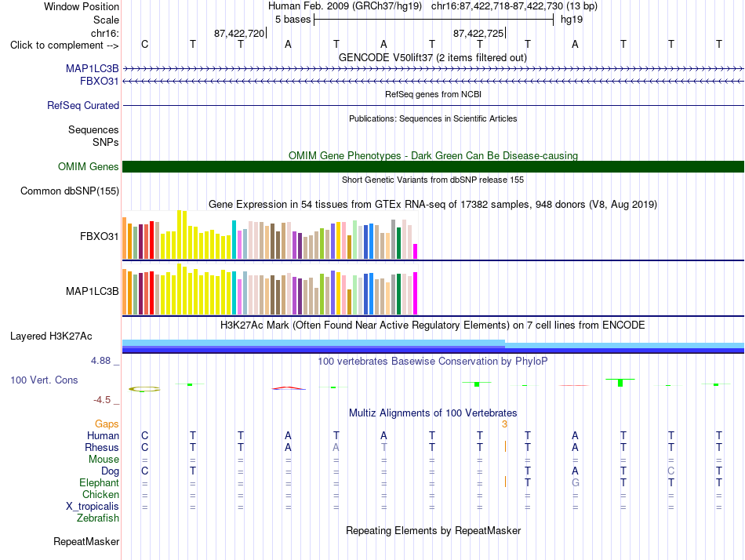Click the Mouse alignment row label
Screen dimensions: 745x560
[x=104, y=460]
